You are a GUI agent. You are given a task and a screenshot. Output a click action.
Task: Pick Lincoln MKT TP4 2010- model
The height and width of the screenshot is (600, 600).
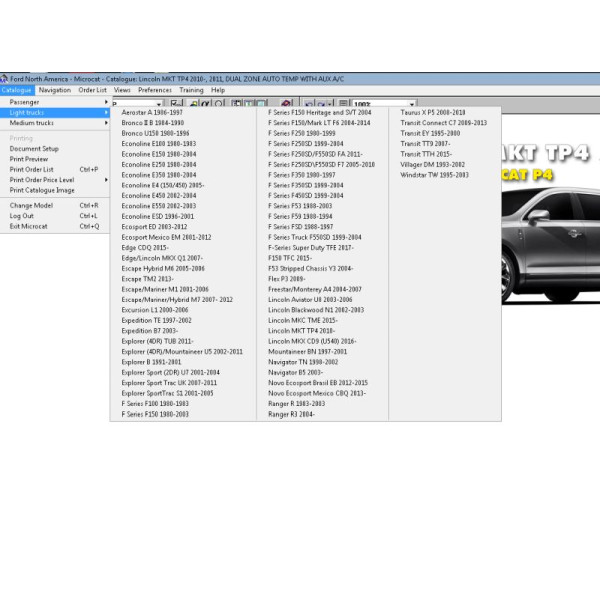[x=301, y=330]
